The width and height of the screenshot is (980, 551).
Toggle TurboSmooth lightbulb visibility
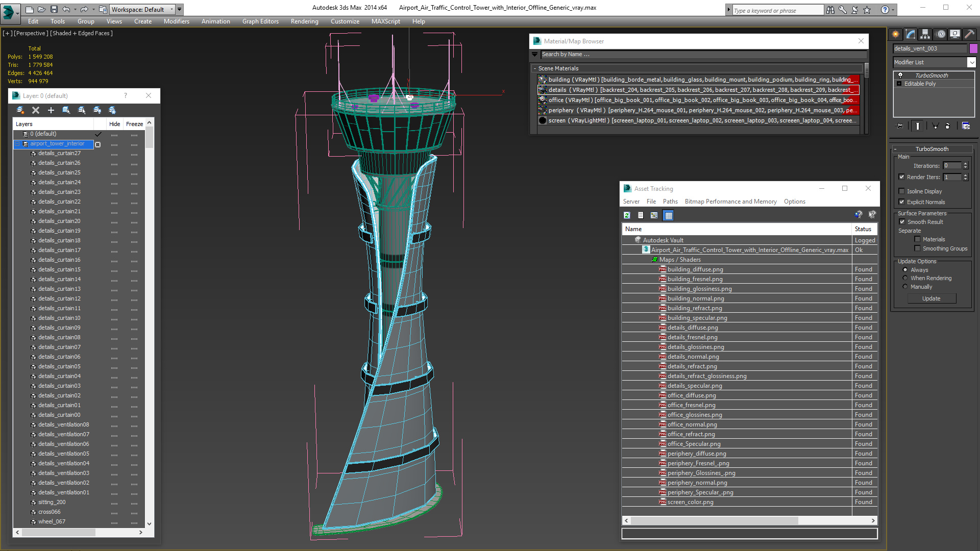900,76
